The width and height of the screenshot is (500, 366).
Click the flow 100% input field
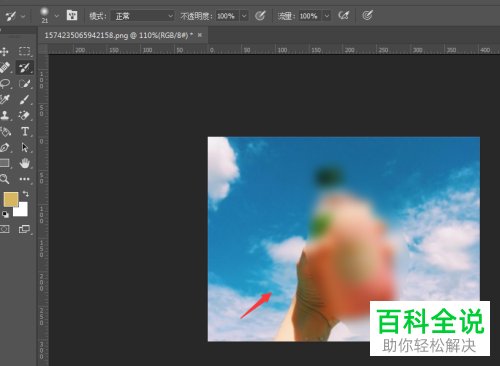coord(310,16)
